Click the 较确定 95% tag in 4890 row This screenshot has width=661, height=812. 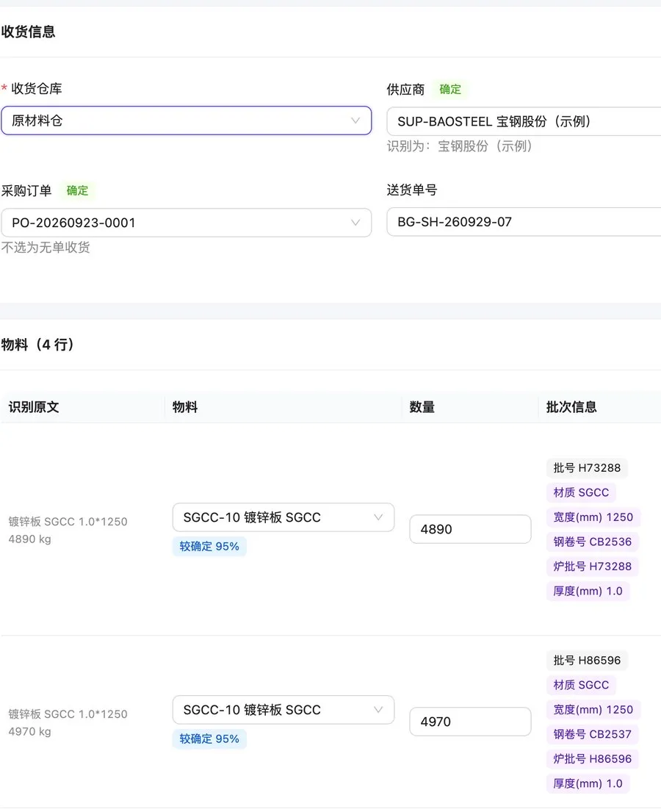209,546
